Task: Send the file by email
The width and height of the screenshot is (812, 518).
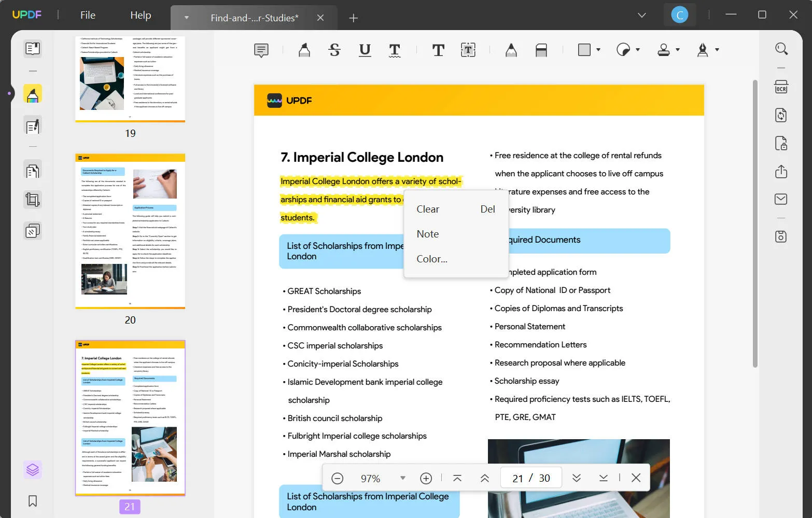Action: click(x=781, y=199)
